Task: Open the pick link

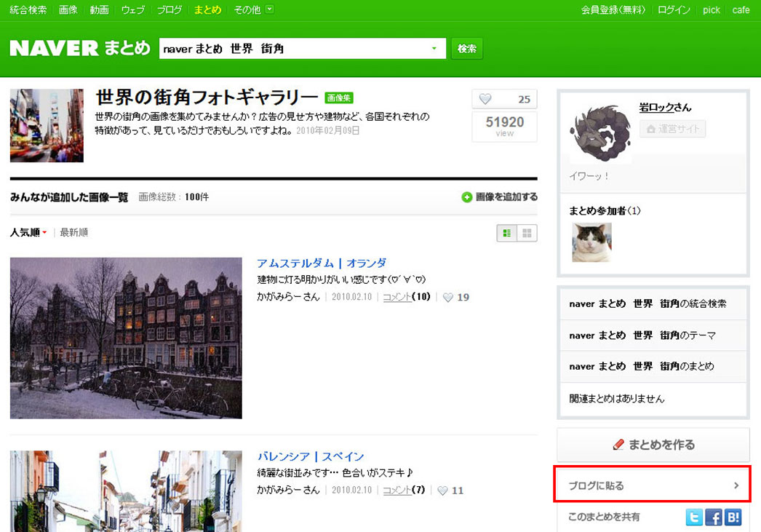Action: (x=712, y=9)
